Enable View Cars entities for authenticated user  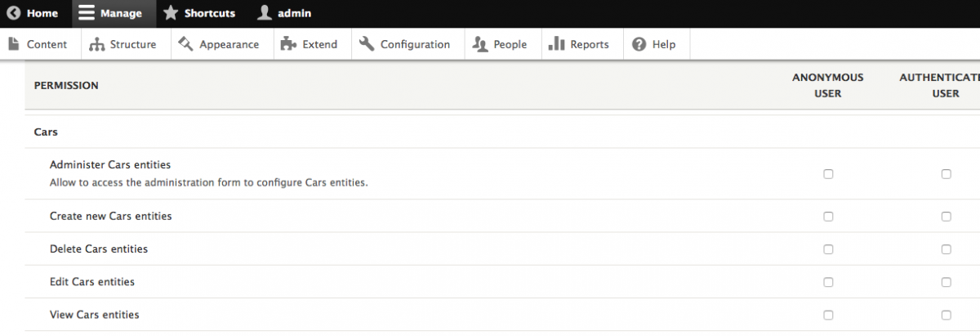[946, 315]
